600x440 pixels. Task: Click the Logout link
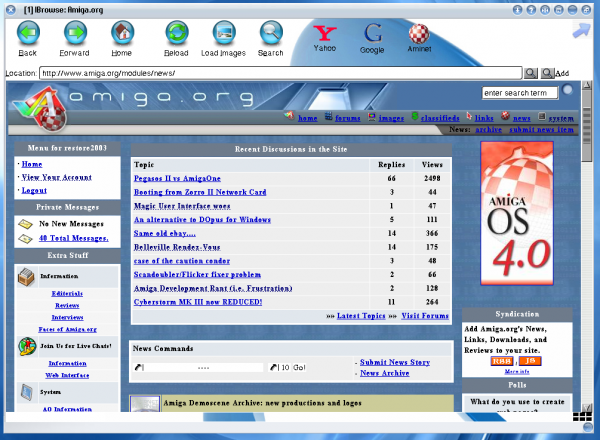[x=34, y=190]
